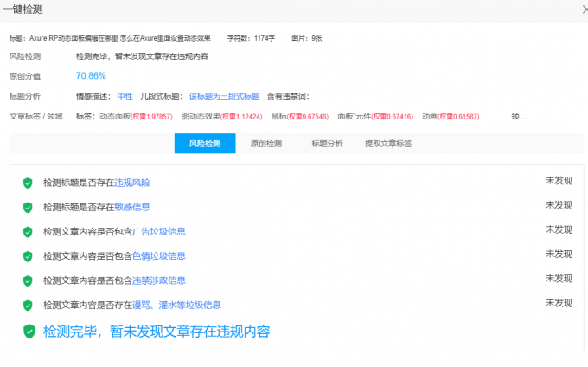Click the 色情垃圾信息 link
Viewport: 588px width, 367px height.
point(158,256)
